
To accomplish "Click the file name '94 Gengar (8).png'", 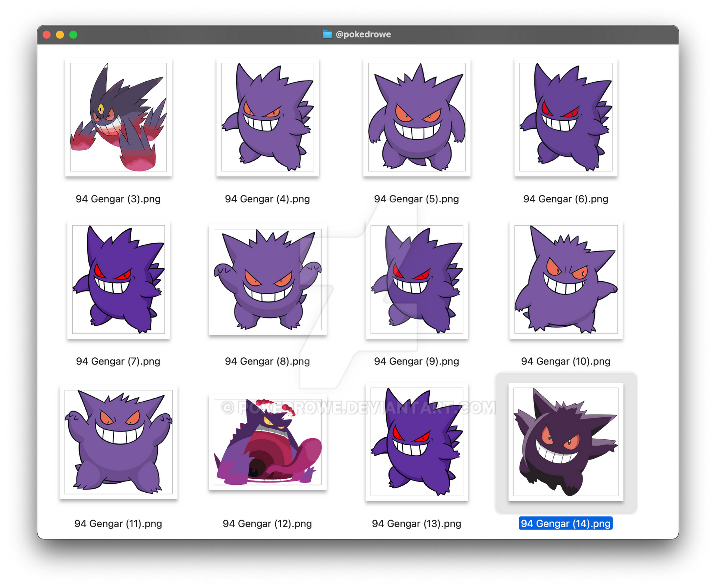I will pos(267,361).
